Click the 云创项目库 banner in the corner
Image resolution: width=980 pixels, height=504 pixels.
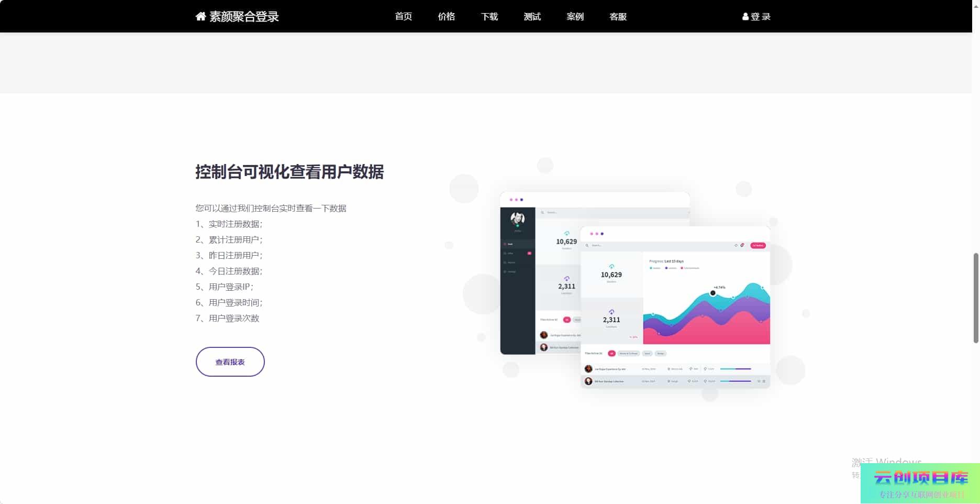pyautogui.click(x=920, y=484)
